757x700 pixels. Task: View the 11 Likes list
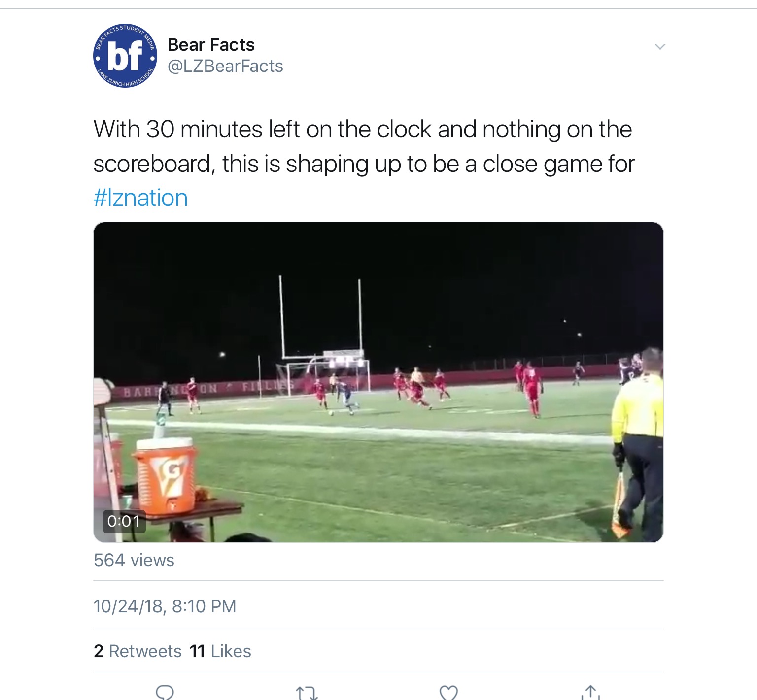(x=220, y=651)
